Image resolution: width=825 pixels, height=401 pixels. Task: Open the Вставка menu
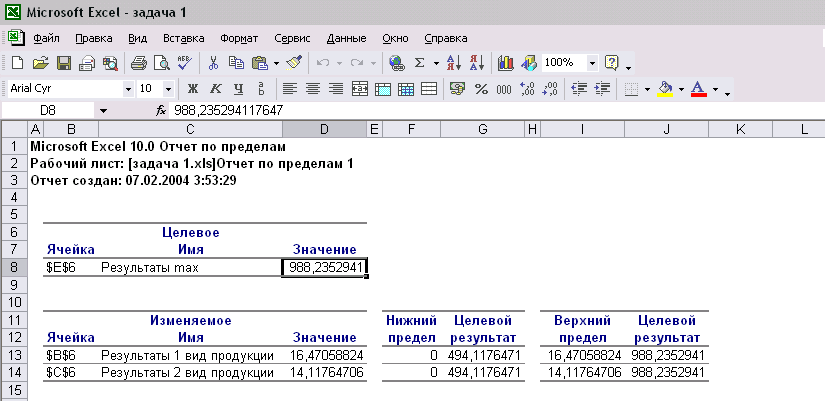pyautogui.click(x=184, y=38)
